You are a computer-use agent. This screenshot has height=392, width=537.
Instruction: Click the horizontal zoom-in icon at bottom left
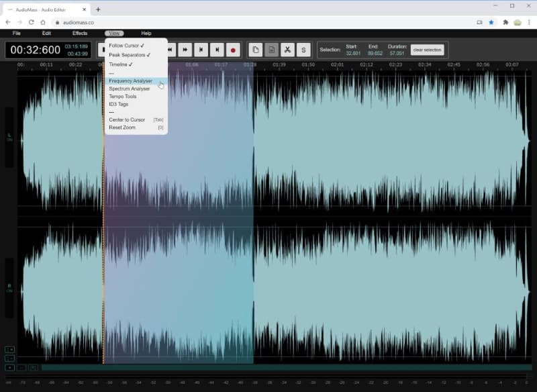click(x=9, y=368)
